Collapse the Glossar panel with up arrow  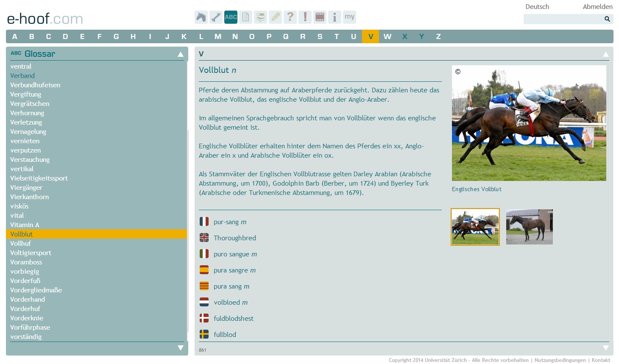click(x=181, y=54)
